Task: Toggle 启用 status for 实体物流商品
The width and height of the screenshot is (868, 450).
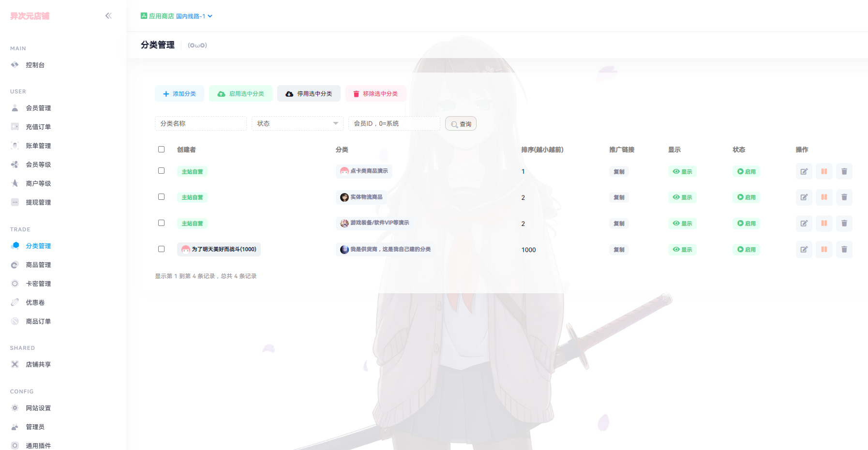Action: [746, 197]
